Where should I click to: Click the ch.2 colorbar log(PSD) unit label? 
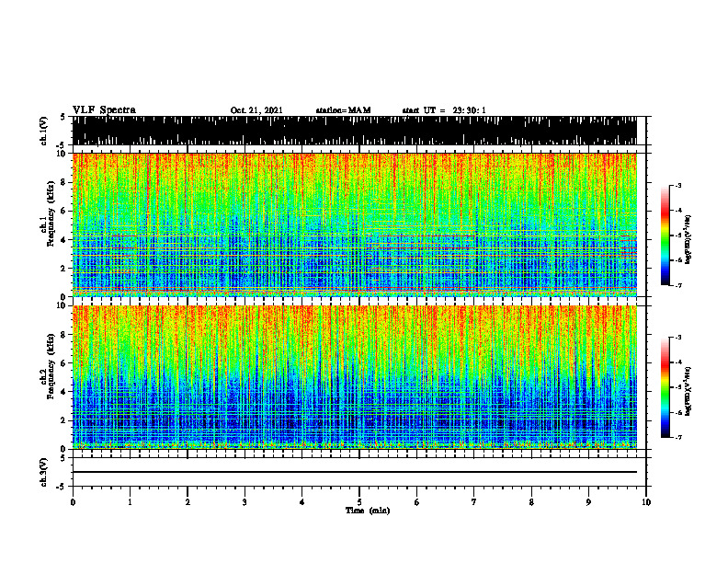tap(688, 391)
